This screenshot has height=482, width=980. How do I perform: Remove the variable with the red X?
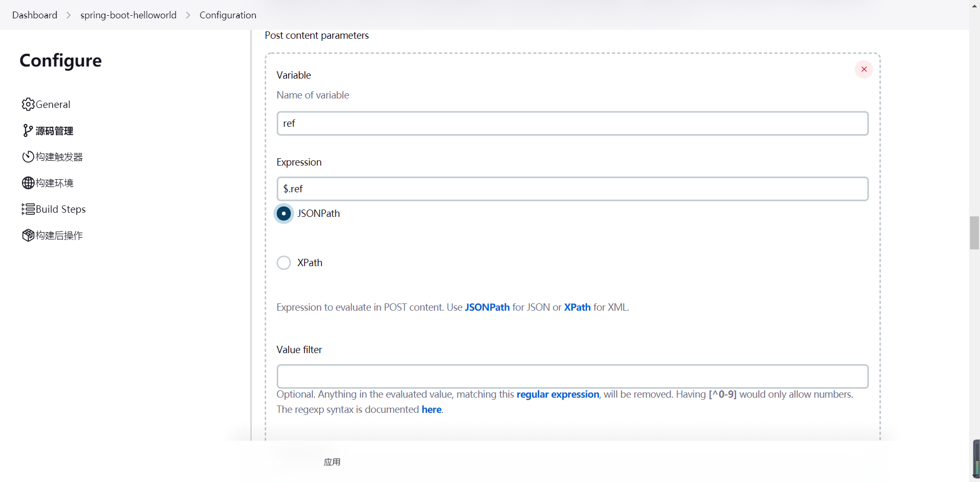864,69
